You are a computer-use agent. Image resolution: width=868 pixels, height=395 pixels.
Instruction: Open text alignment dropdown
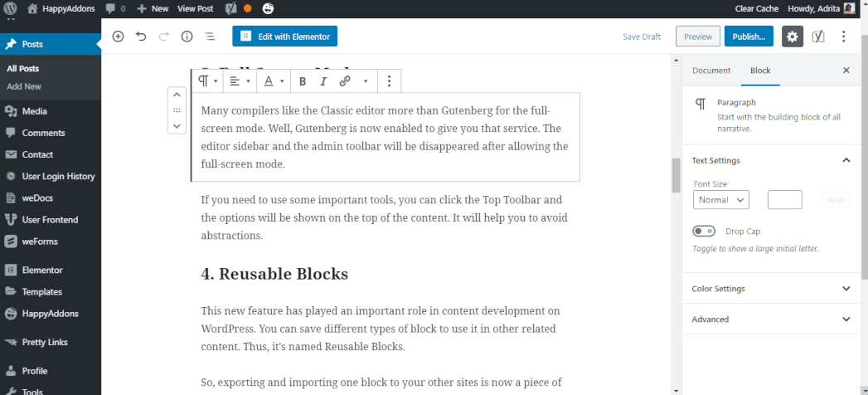[x=240, y=81]
